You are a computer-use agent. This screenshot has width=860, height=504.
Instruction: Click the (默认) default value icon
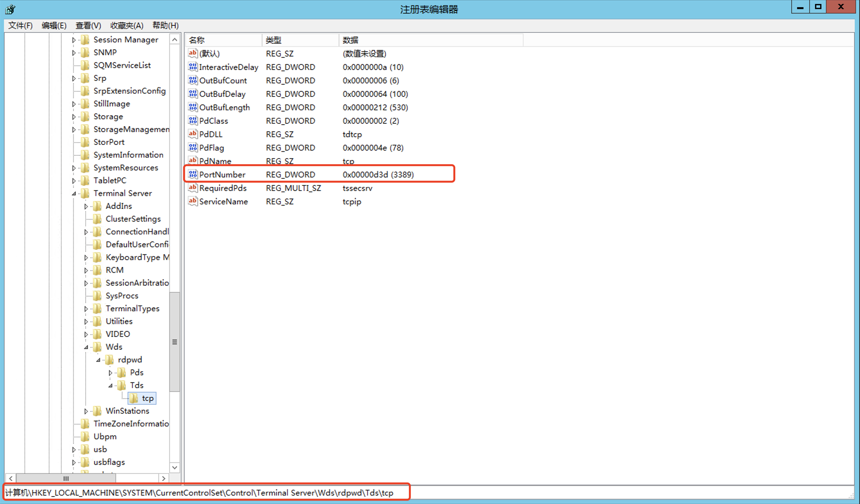coord(193,53)
